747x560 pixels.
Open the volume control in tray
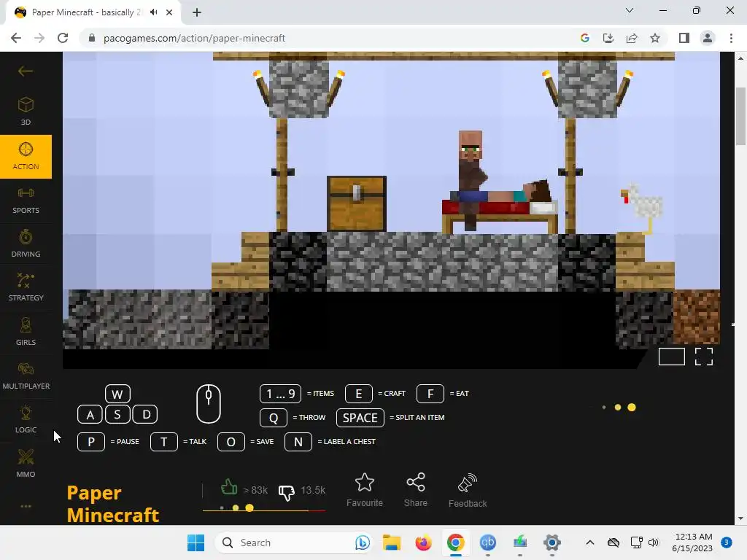tap(653, 542)
